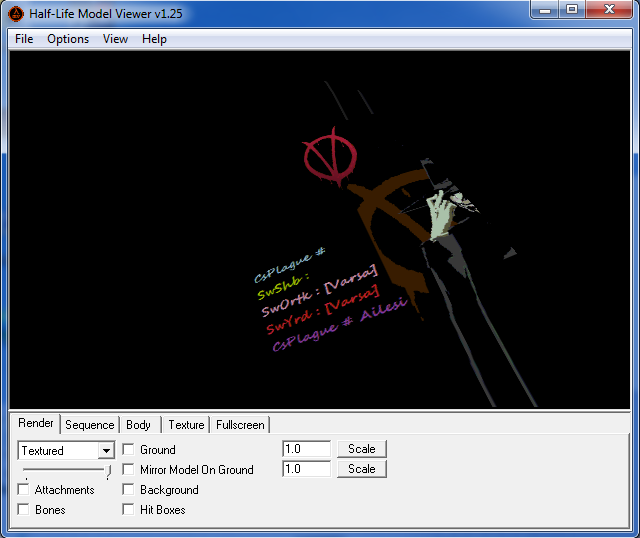This screenshot has width=640, height=538.
Task: Expand the Textured render mode dropdown
Action: [106, 451]
